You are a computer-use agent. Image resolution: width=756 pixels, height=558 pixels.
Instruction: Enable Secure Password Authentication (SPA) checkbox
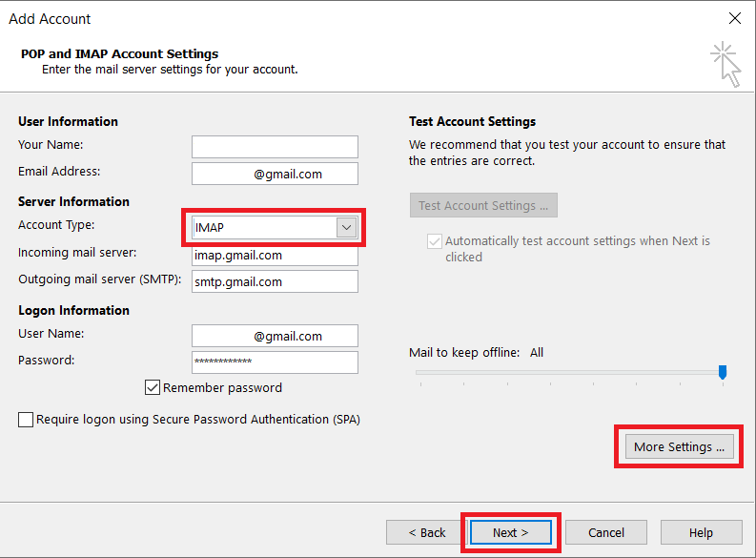point(26,419)
